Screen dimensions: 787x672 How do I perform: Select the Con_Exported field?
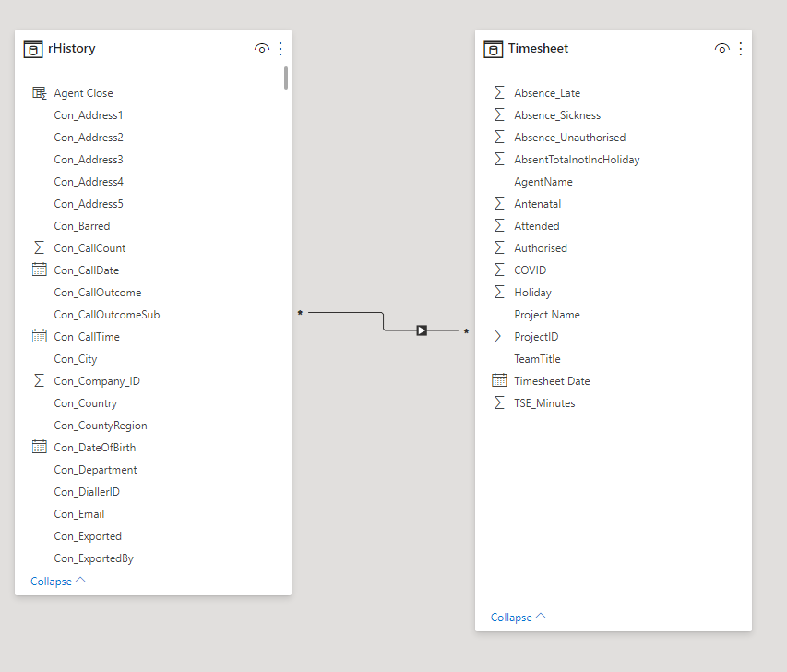point(88,536)
